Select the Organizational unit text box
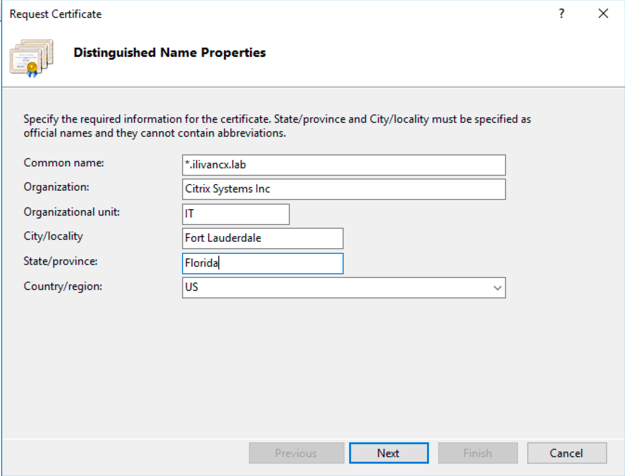This screenshot has height=476, width=625. click(235, 214)
